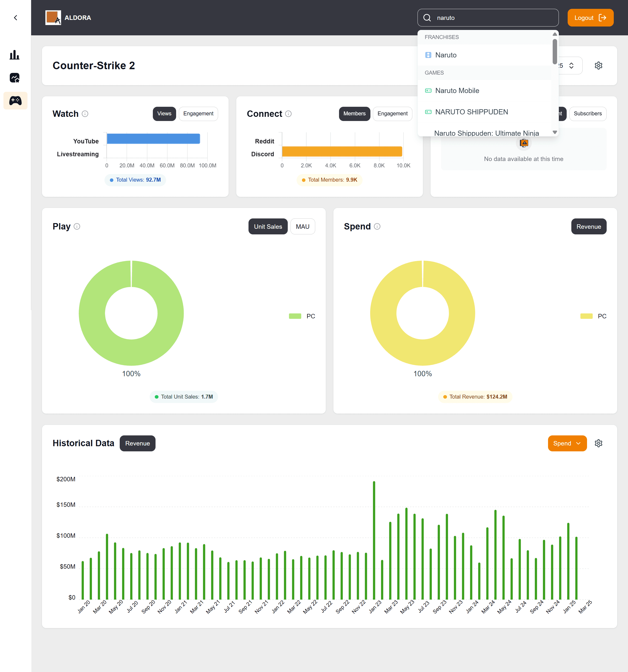Image resolution: width=628 pixels, height=672 pixels.
Task: Toggle Connect panel to show Engagement
Action: (x=392, y=114)
